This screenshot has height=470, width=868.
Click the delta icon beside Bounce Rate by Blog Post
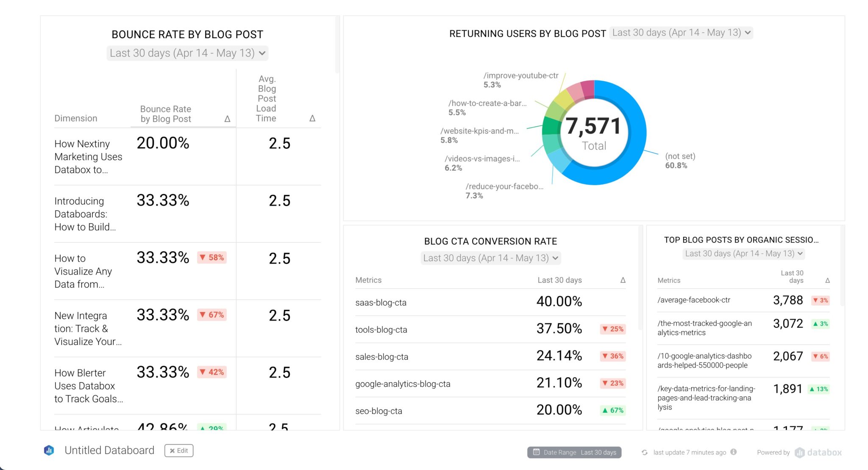[227, 119]
